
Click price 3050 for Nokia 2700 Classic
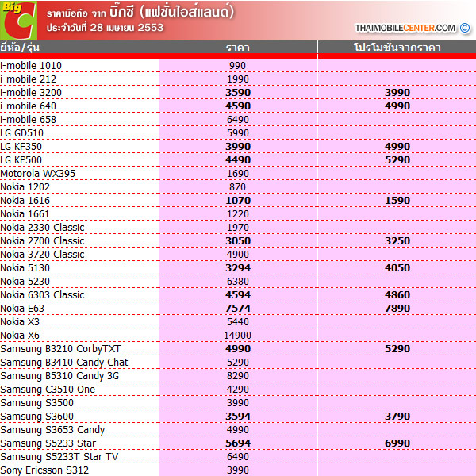click(238, 240)
